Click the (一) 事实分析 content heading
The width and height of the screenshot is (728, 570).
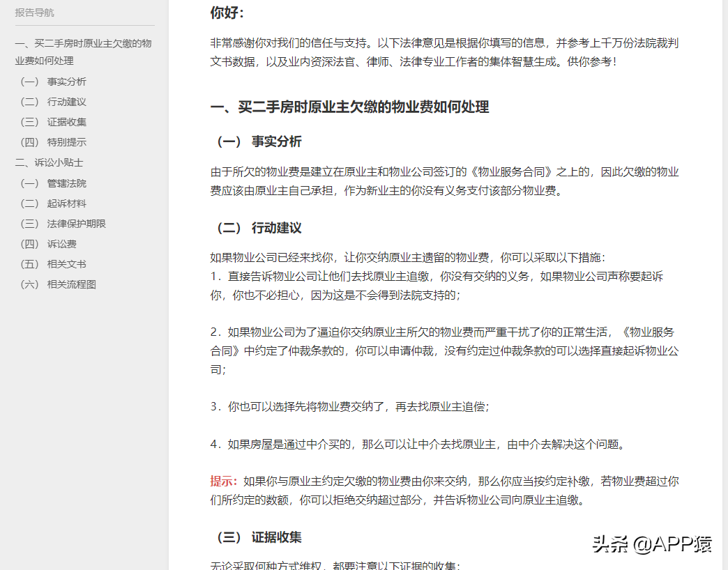(x=258, y=141)
